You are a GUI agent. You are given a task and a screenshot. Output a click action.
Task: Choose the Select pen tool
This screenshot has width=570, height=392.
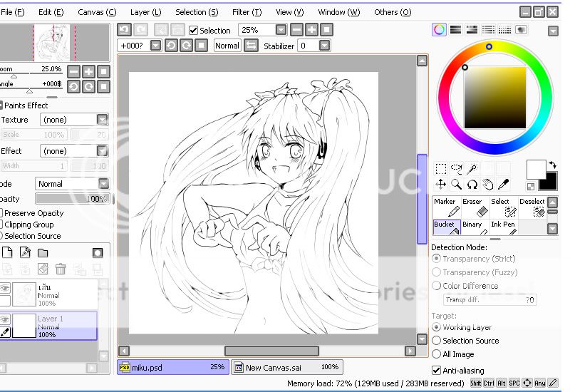tap(504, 207)
